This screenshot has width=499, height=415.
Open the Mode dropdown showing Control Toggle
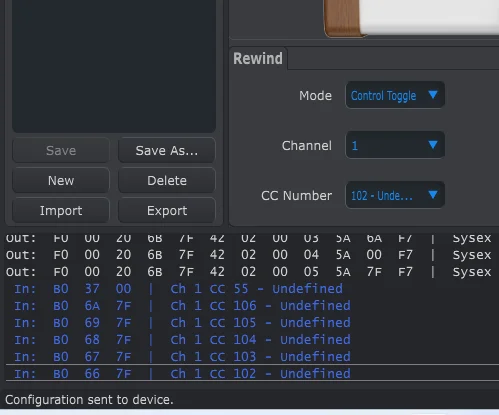[395, 95]
